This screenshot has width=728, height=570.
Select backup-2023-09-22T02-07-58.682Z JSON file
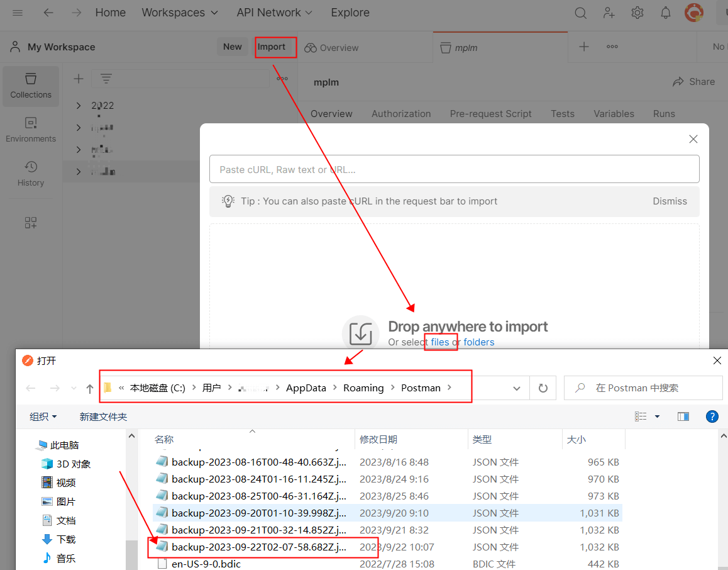pos(258,547)
